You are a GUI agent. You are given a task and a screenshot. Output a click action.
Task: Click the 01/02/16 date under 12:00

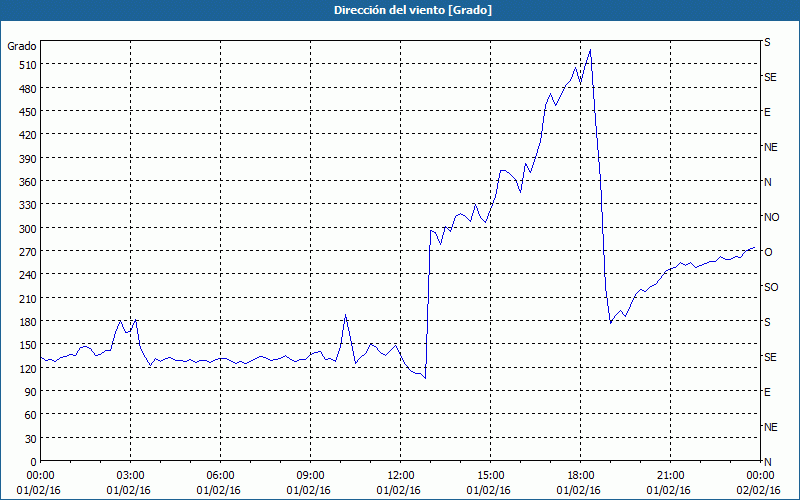point(398,490)
